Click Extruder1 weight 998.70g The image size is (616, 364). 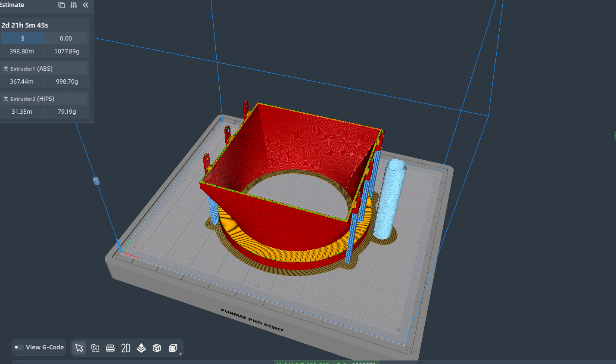click(x=67, y=81)
